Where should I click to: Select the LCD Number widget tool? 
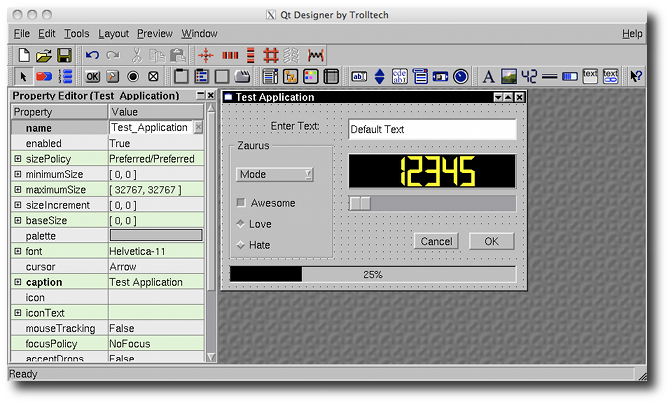[529, 76]
